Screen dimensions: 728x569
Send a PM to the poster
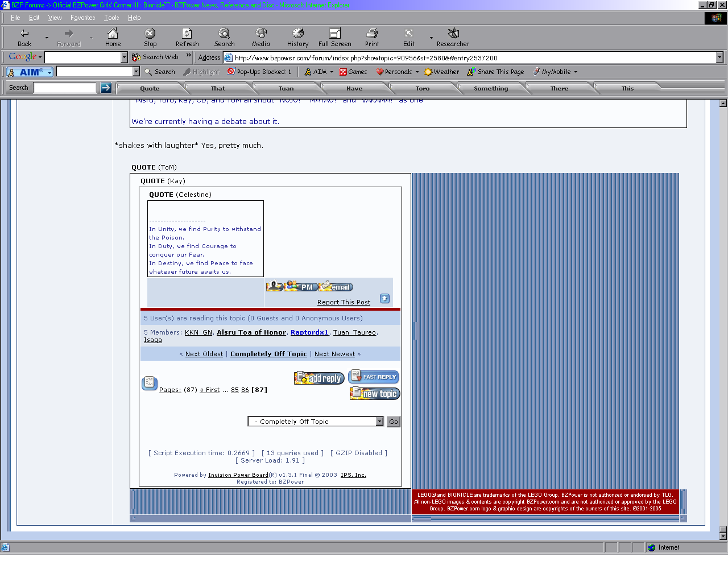(x=301, y=286)
